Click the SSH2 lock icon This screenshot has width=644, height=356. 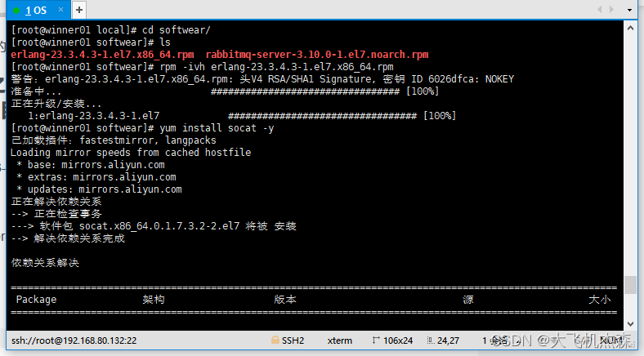[x=275, y=340]
